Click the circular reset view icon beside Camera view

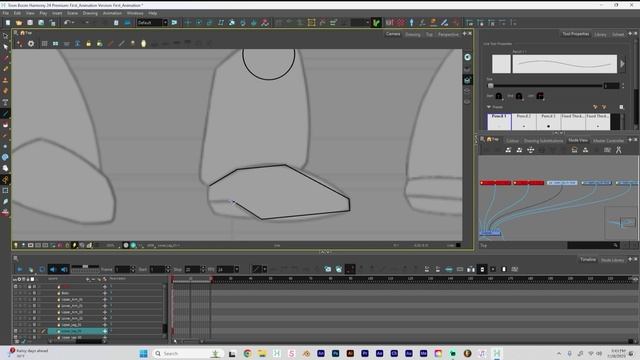click(467, 58)
